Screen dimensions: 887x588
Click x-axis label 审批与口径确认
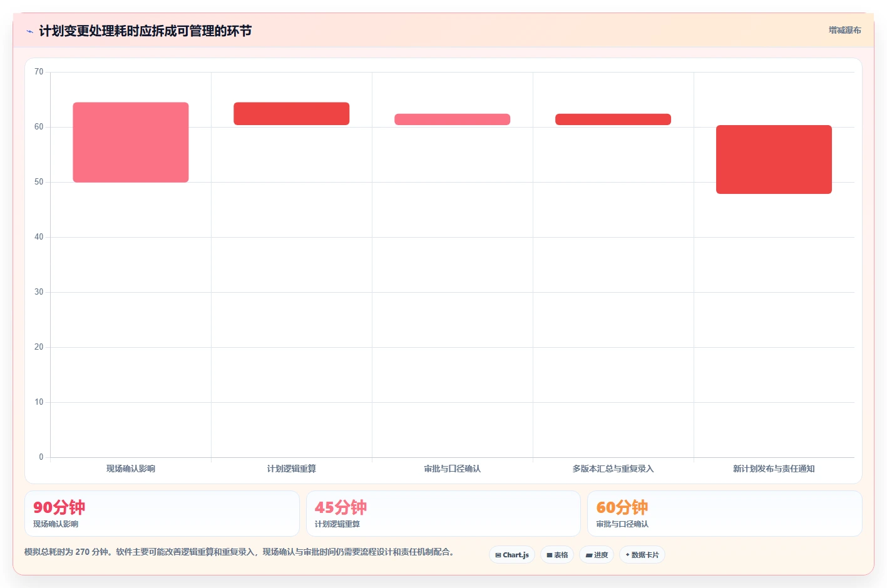click(x=452, y=469)
